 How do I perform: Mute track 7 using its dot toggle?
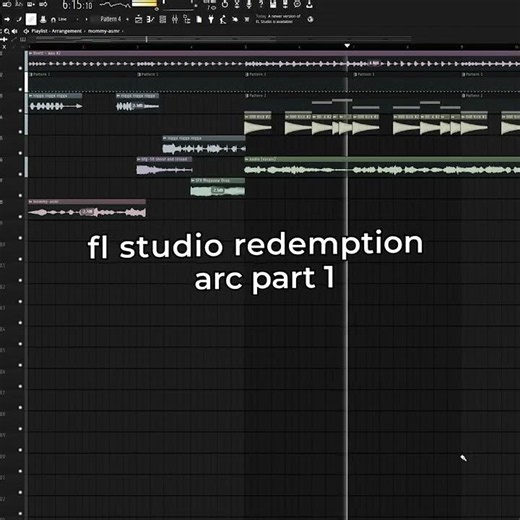tap(20, 195)
